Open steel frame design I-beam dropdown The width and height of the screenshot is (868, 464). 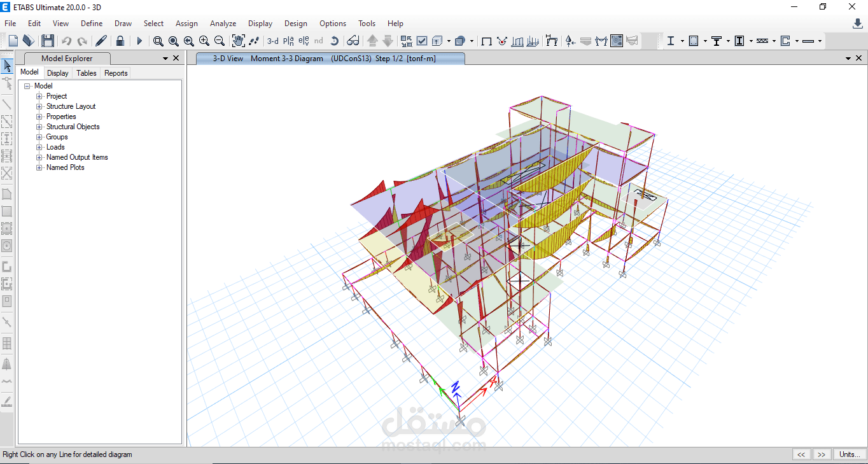[682, 41]
